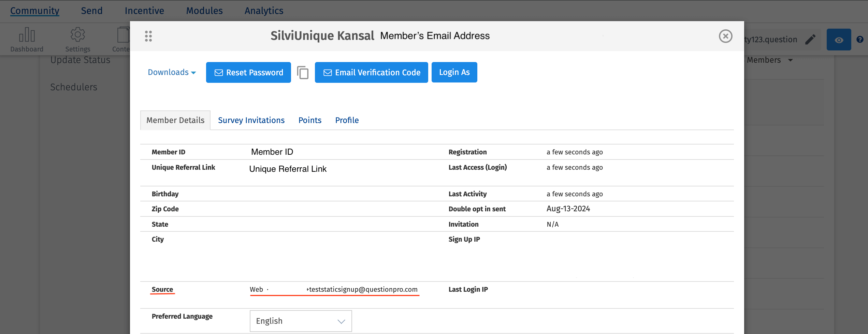Open the Analytics menu
Viewport: 868px width, 334px height.
(x=264, y=11)
